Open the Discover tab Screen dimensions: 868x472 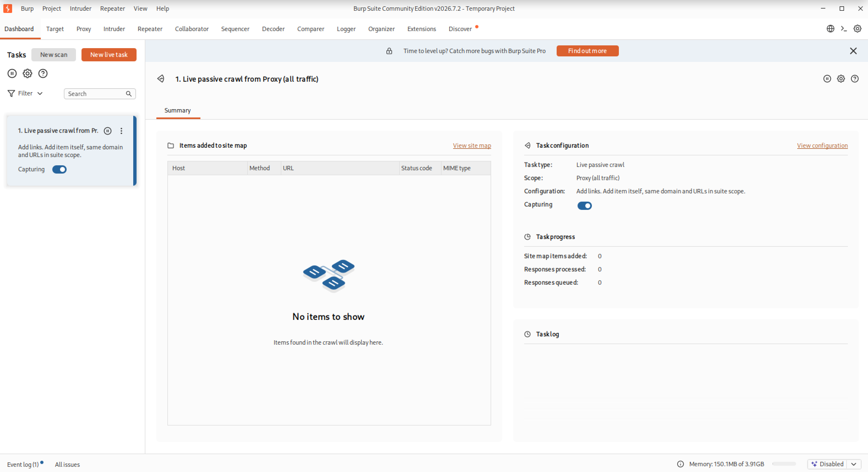pos(460,29)
